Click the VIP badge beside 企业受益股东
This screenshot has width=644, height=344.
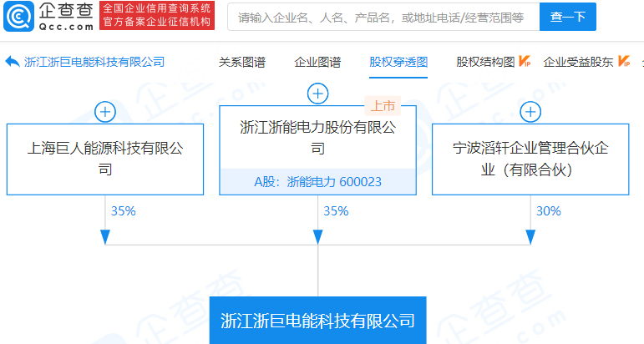click(x=624, y=62)
